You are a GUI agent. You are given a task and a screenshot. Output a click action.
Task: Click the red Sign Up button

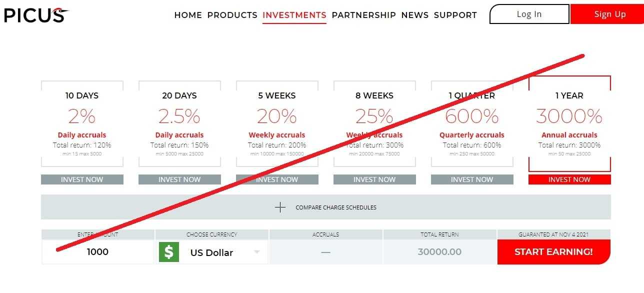607,14
